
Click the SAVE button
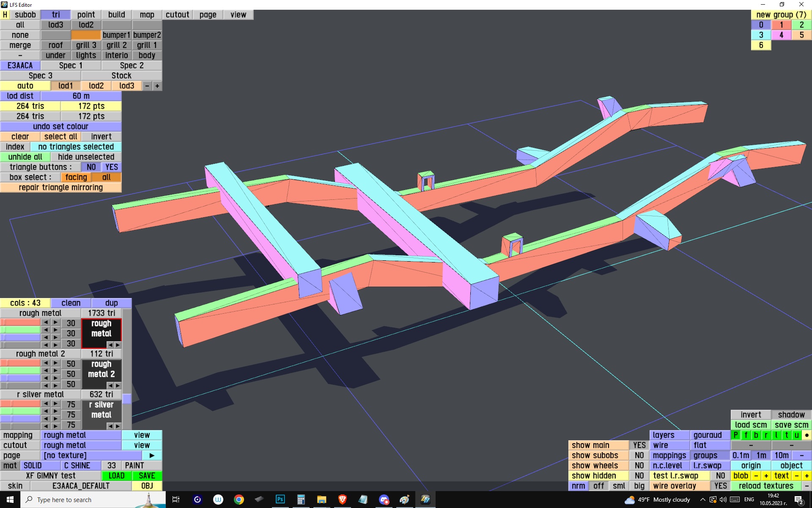click(x=147, y=476)
